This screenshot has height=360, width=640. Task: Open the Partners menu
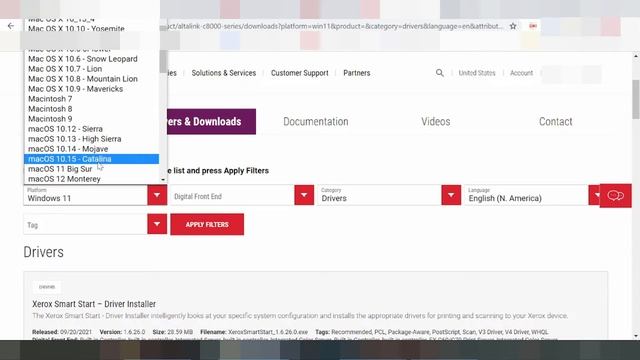tap(357, 73)
